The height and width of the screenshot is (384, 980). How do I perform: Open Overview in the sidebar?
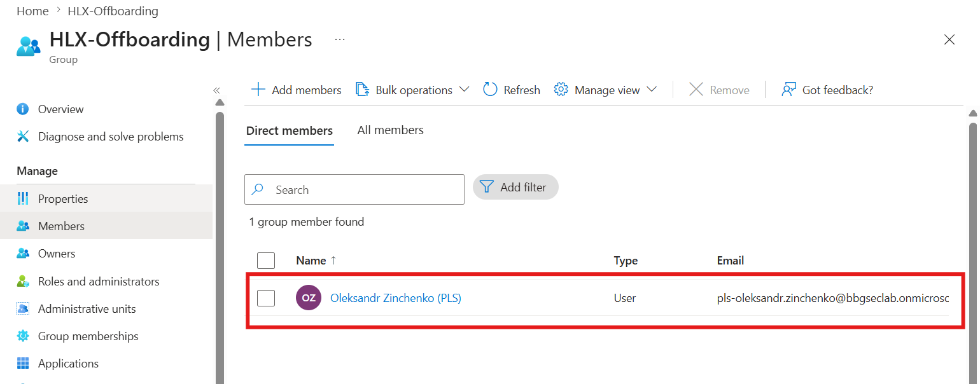pos(60,109)
